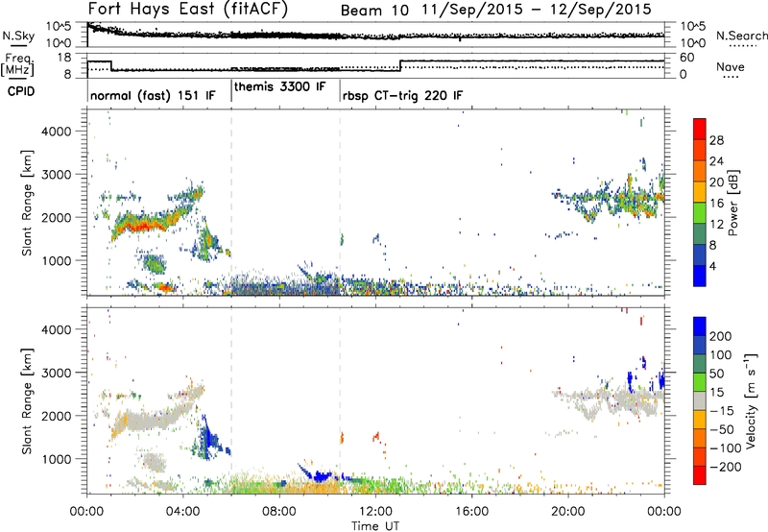
Task: Click the 'Fort Hays East (fitACF)' title
Action: (188, 9)
